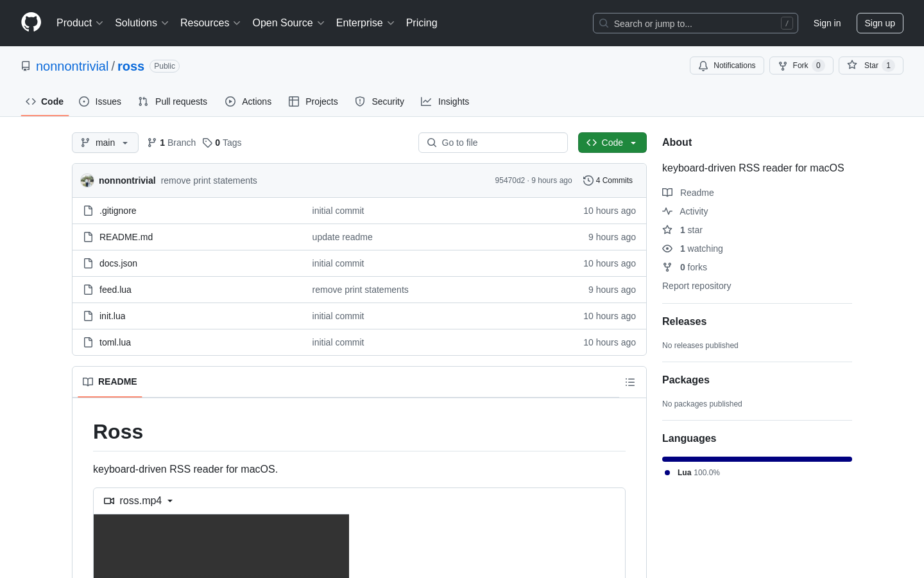
Task: Open the main branch selector dropdown
Action: click(x=105, y=143)
